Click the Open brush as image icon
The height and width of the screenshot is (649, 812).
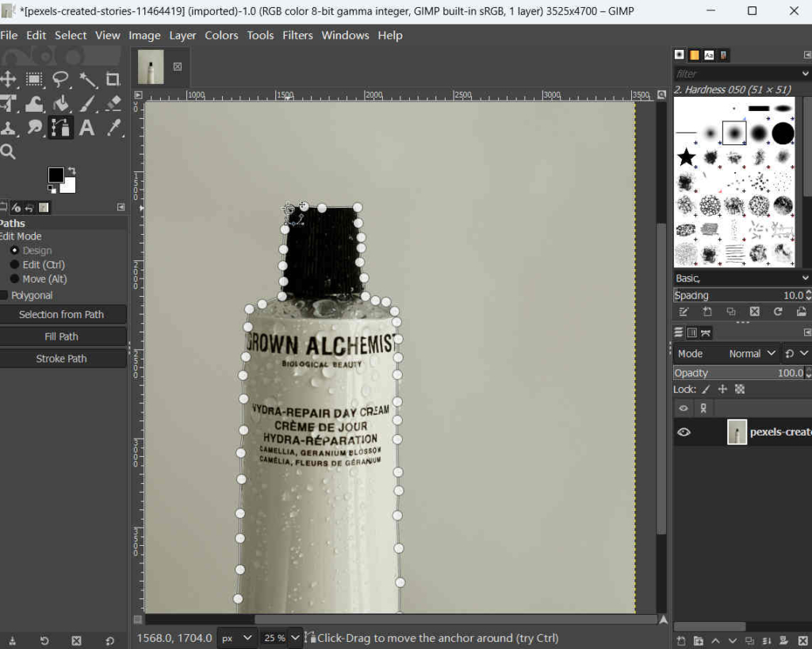point(801,312)
